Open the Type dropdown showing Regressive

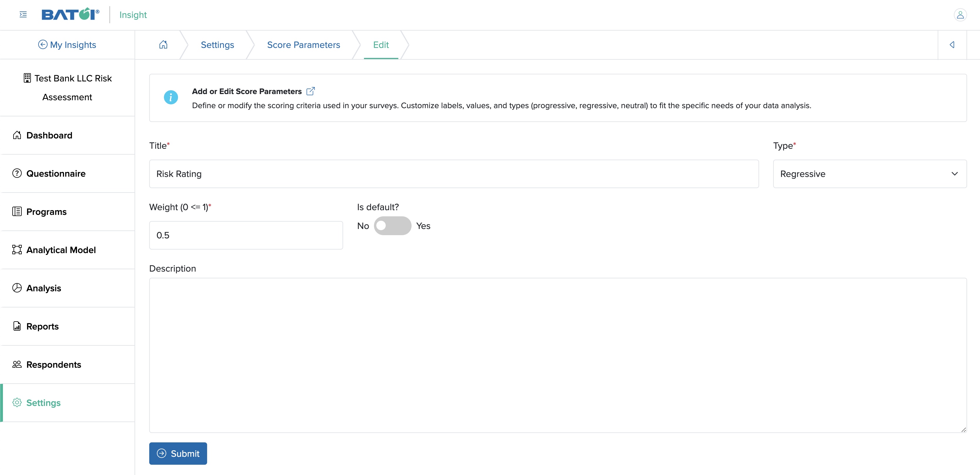pos(870,173)
